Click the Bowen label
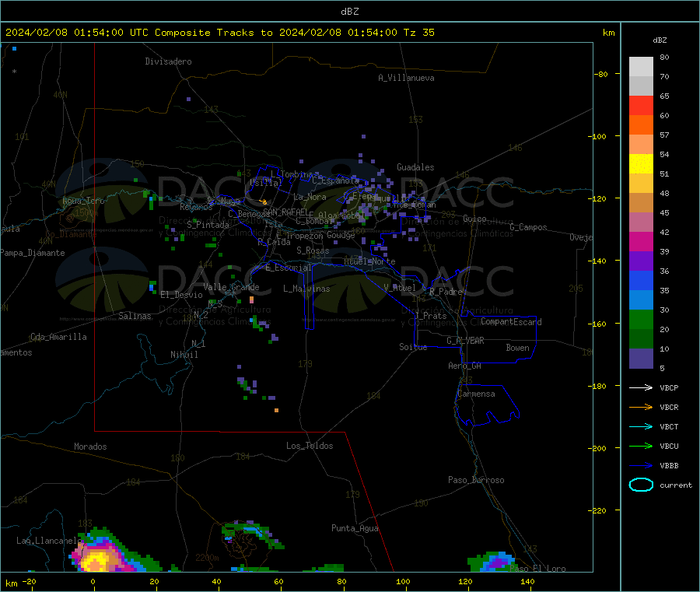Screen dimensions: 700x592 tap(518, 348)
